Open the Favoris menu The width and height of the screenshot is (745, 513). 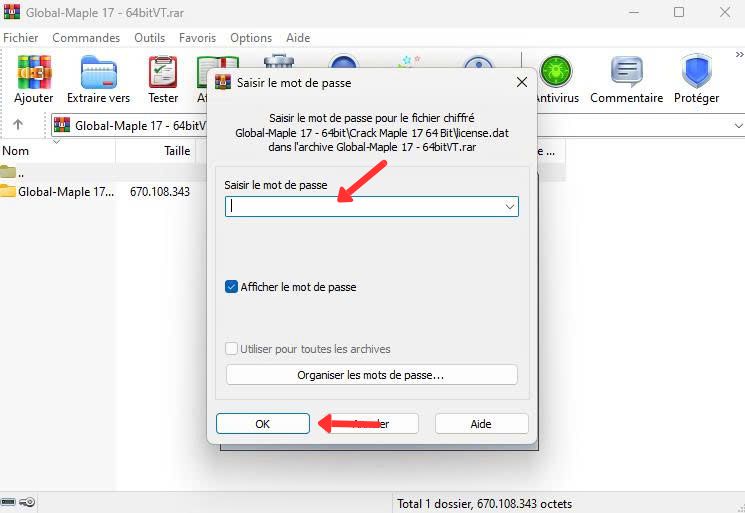(197, 37)
